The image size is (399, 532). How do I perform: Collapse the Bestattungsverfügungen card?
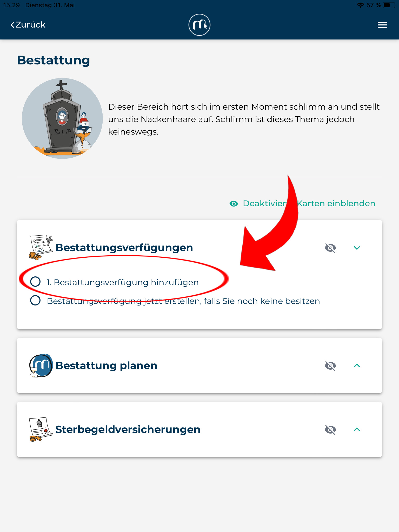coord(357,248)
